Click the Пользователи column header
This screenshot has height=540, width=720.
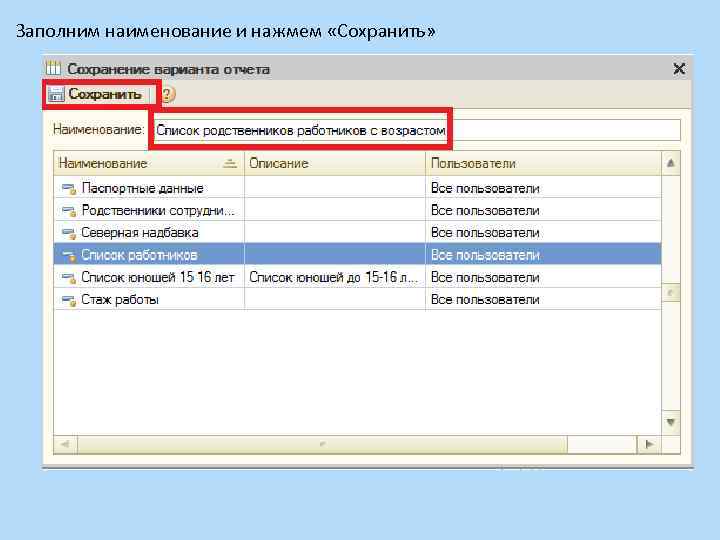(x=543, y=163)
